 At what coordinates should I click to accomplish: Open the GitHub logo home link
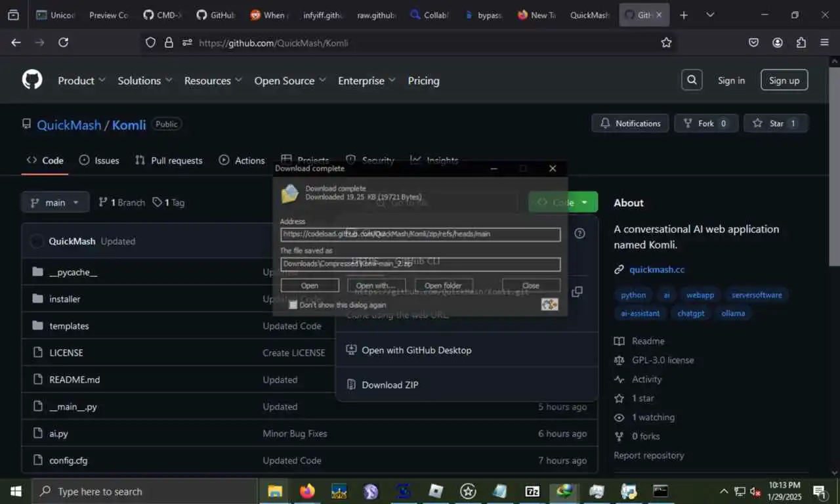(32, 80)
